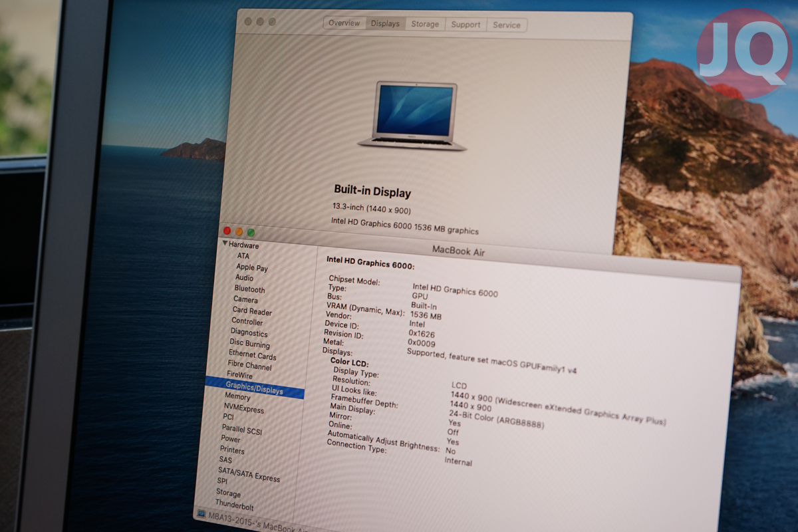Select the Displays tab
This screenshot has width=798, height=532.
pos(385,23)
